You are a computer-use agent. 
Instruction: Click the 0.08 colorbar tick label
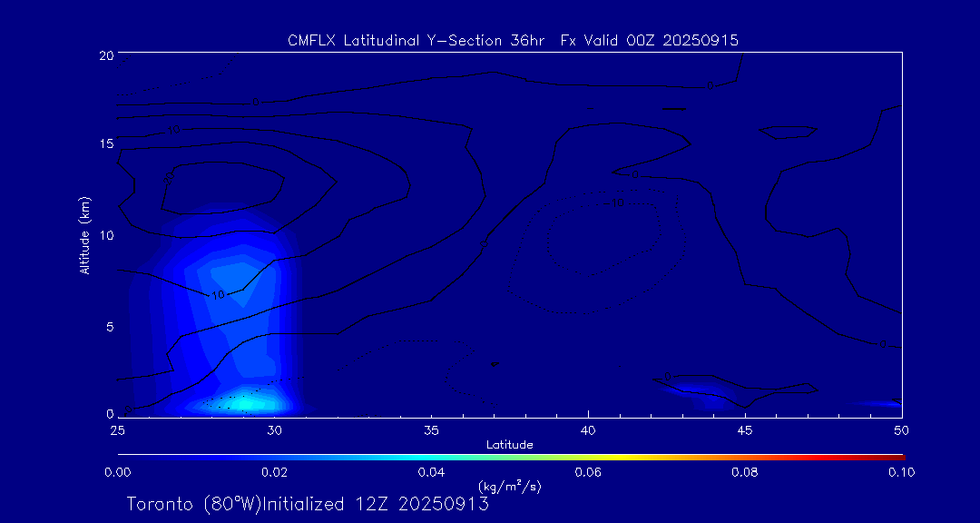(745, 472)
